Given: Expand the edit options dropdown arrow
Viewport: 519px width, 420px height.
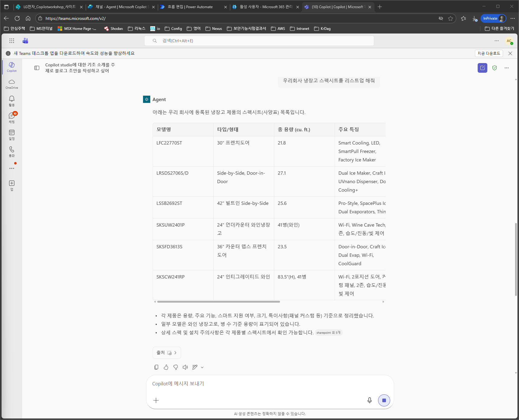Looking at the screenshot, I should click(x=202, y=367).
